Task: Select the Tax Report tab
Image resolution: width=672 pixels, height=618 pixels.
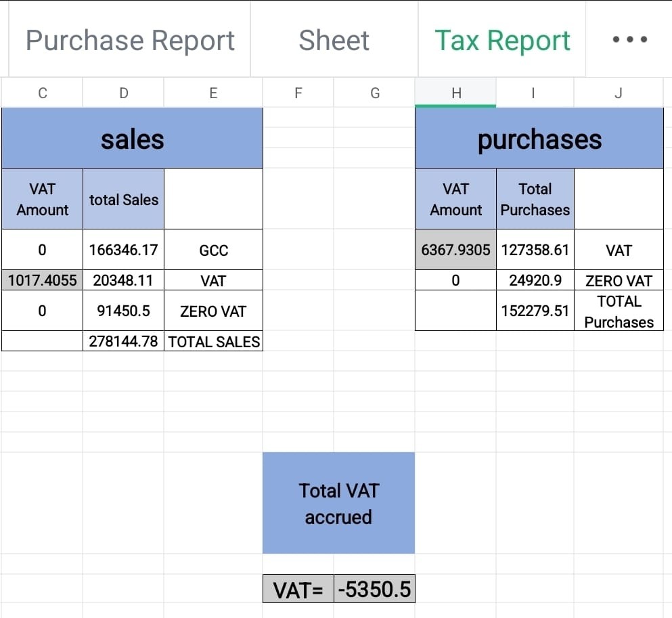Action: click(x=502, y=40)
